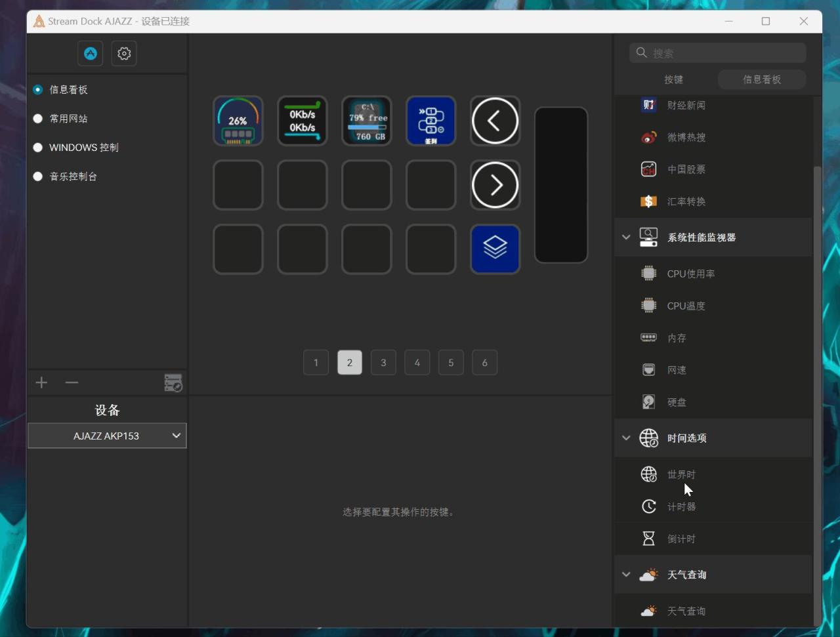Viewport: 840px width, 637px height.
Task: Select the 常用网站 profile radio button
Action: (x=38, y=119)
